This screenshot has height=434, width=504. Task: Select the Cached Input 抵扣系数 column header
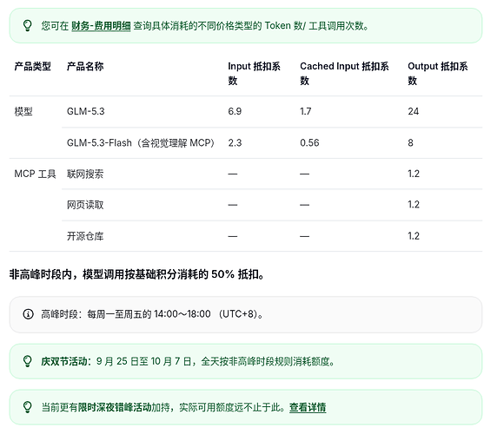coord(344,73)
